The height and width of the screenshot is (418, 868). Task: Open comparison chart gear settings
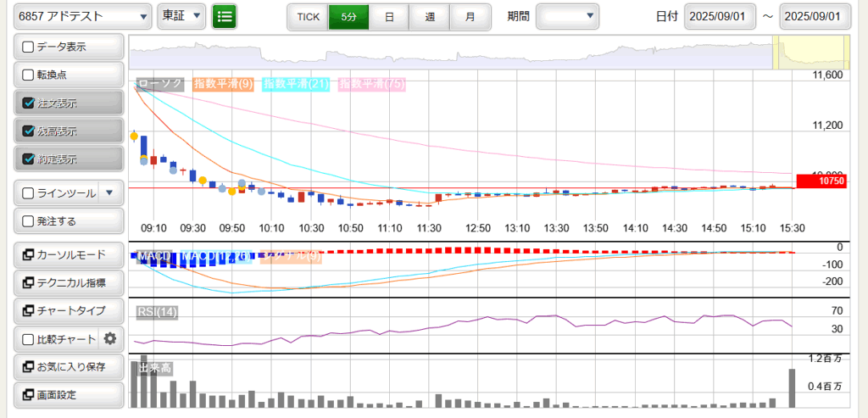pos(110,339)
